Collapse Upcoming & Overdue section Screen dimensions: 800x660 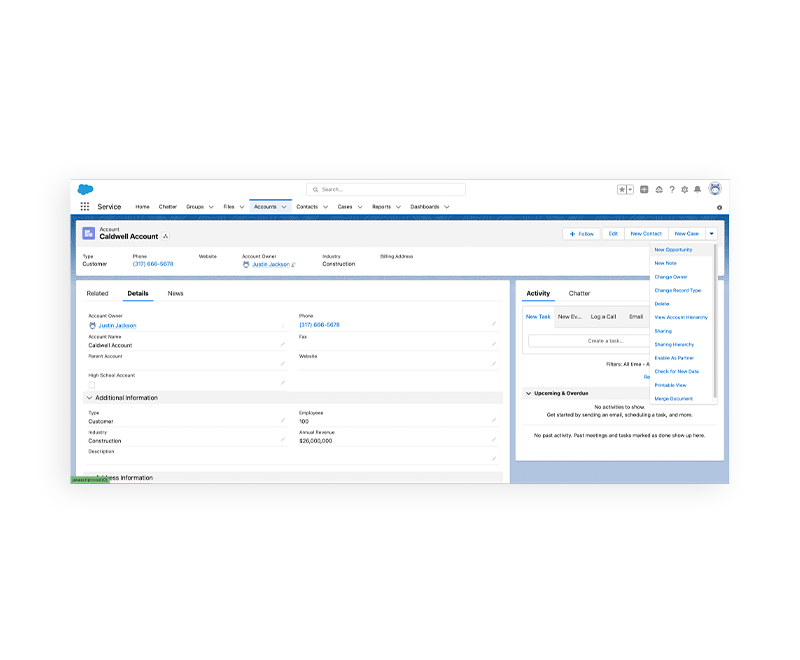point(529,393)
